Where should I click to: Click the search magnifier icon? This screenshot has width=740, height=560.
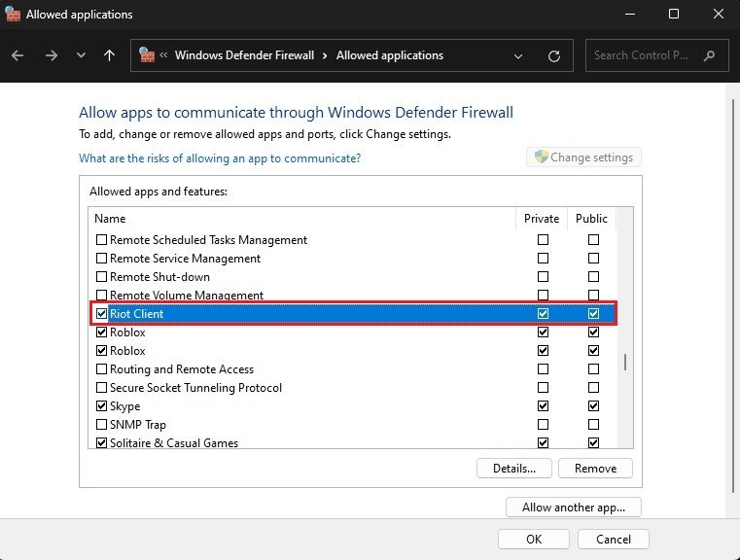click(711, 55)
